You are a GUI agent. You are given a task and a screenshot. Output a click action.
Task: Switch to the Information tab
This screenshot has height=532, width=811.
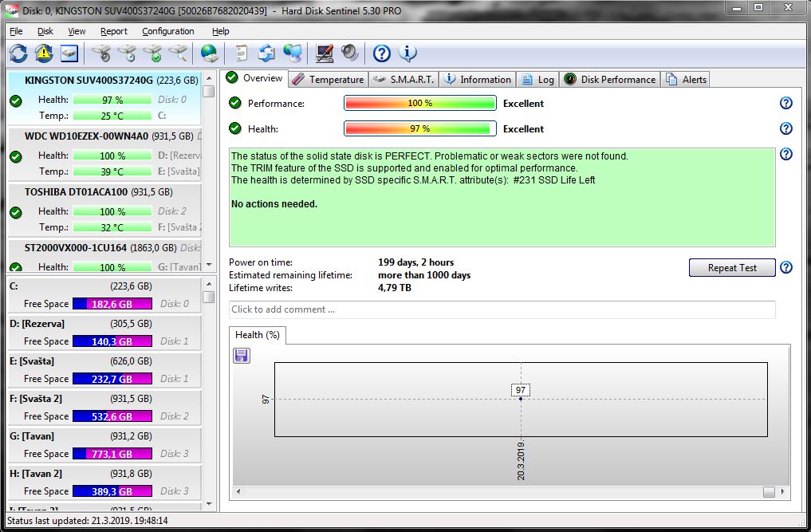coord(478,79)
